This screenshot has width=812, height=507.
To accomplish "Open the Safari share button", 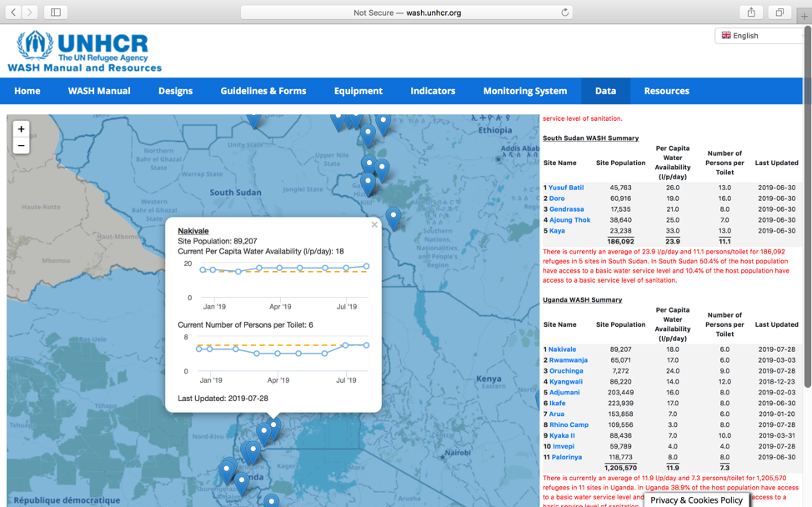I will click(x=751, y=12).
